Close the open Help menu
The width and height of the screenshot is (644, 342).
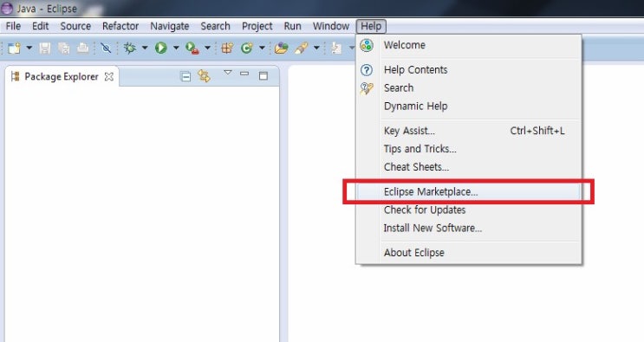[371, 26]
